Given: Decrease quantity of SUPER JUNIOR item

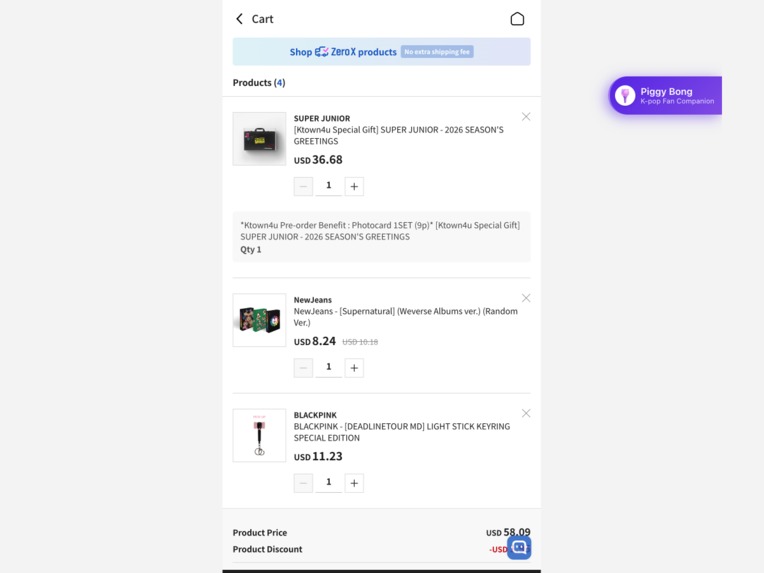Looking at the screenshot, I should (x=303, y=186).
